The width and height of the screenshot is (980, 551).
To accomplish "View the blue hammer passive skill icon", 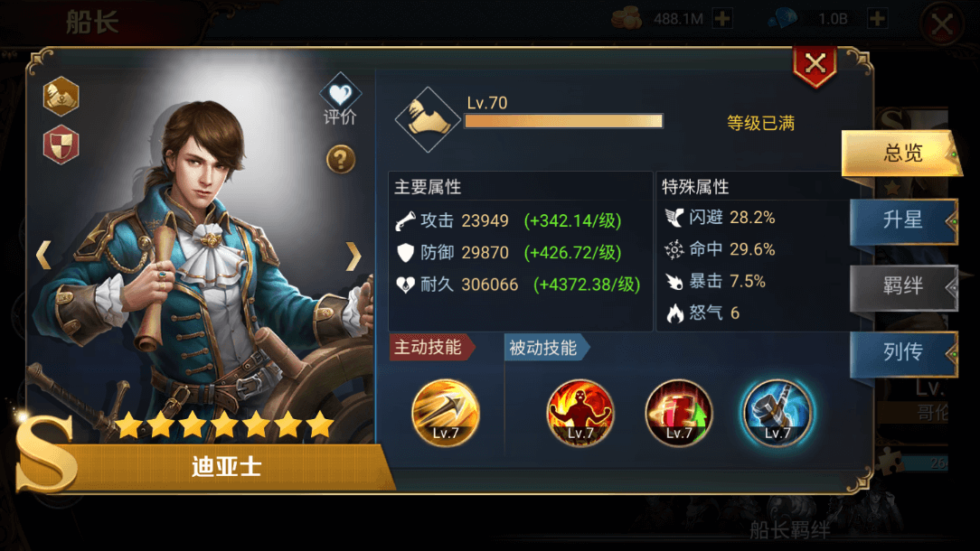I will (777, 413).
